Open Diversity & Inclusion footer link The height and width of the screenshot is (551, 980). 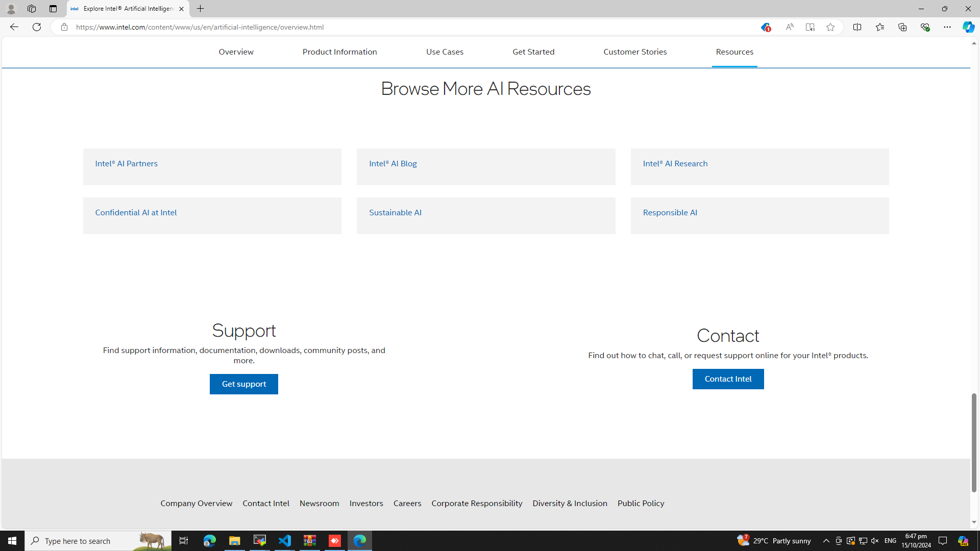(x=570, y=503)
